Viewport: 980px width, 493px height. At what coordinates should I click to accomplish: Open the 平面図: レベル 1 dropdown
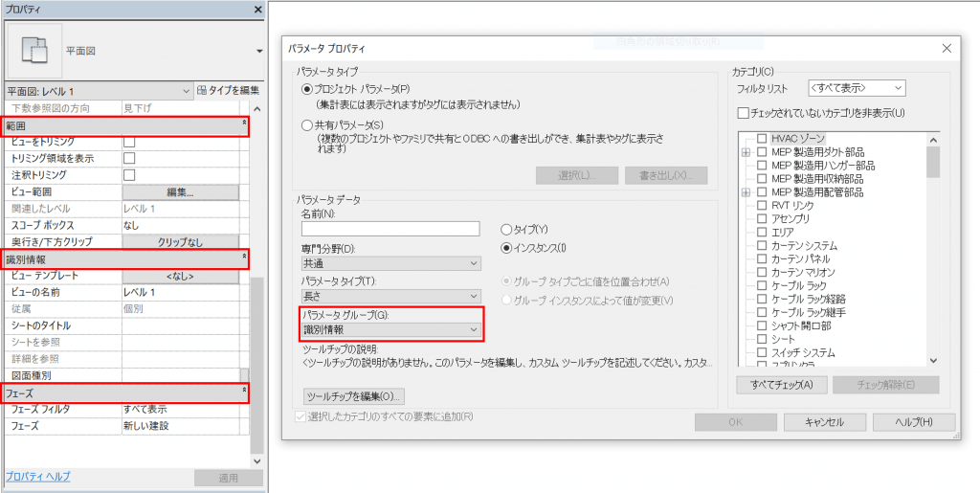click(x=99, y=91)
